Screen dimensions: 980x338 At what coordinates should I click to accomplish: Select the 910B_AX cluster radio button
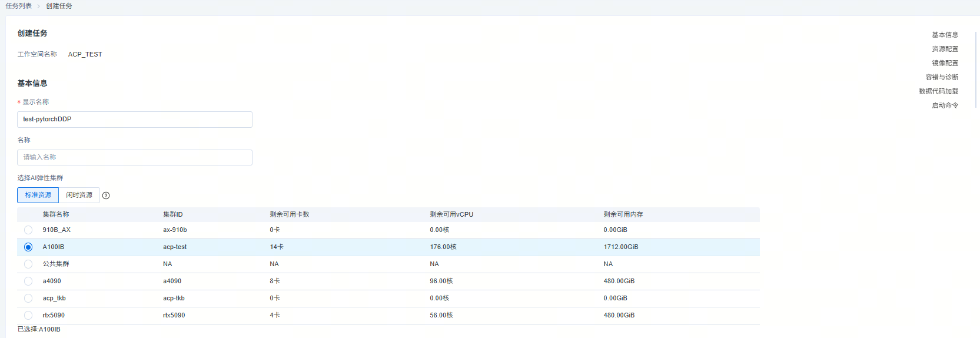coord(28,230)
